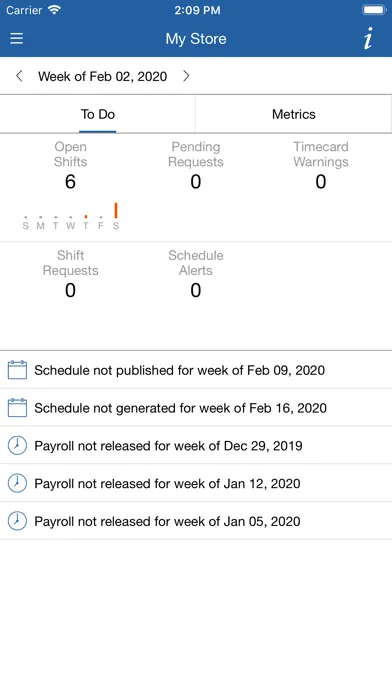The image size is (392, 696).
Task: Tap clock icon for Jan 12 payroll
Action: point(17,483)
